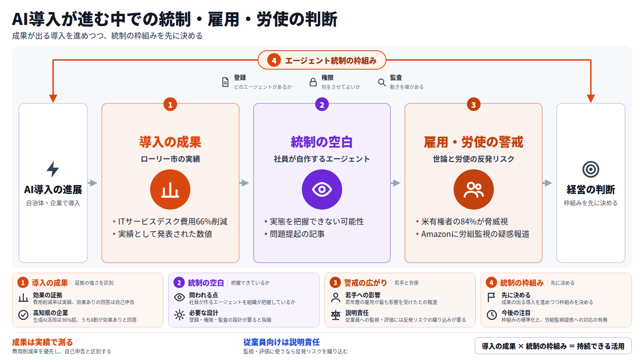Click the clock icon beside 今後の注目
Viewport: 644px width, 362px height.
click(492, 315)
